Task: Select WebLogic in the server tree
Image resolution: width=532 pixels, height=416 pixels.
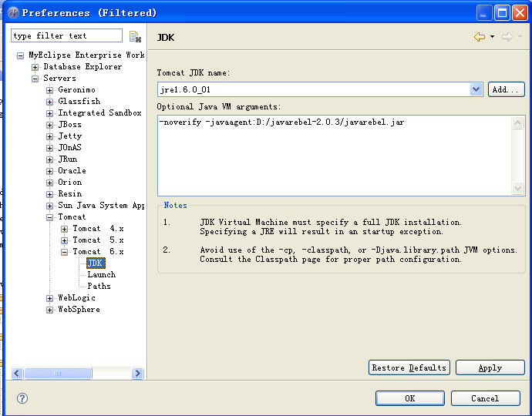Action: [76, 297]
